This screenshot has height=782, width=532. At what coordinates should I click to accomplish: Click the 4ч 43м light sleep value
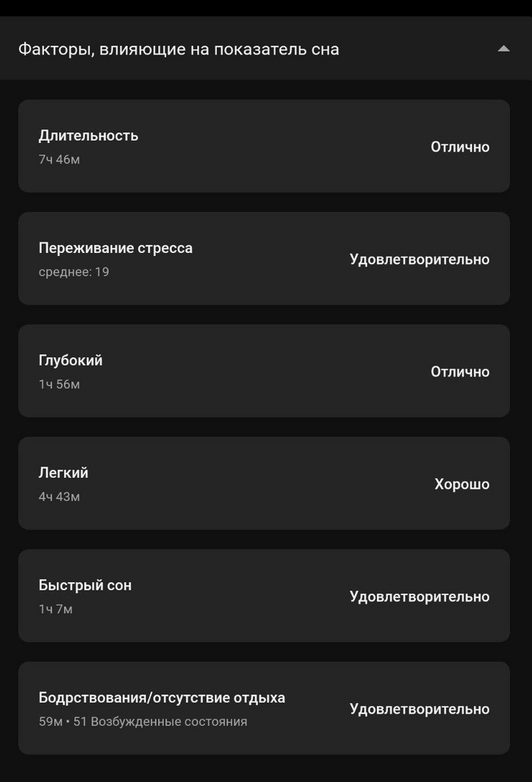click(59, 497)
